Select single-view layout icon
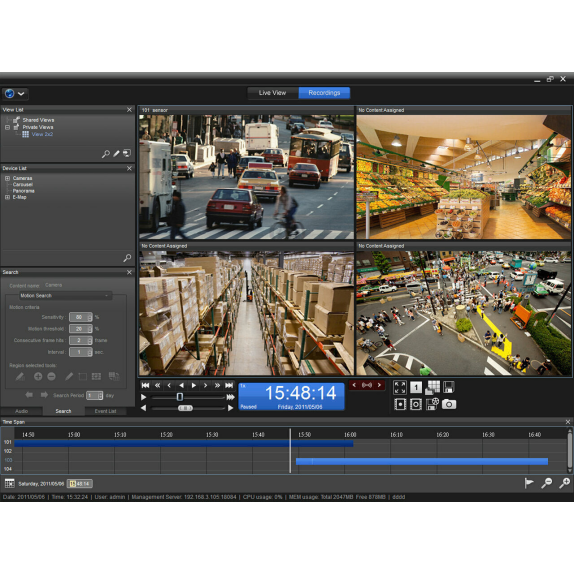Image resolution: width=575 pixels, height=575 pixels. coord(416,387)
